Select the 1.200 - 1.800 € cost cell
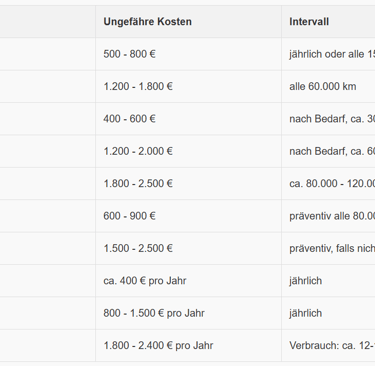This screenshot has height=366, width=375. pos(188,86)
